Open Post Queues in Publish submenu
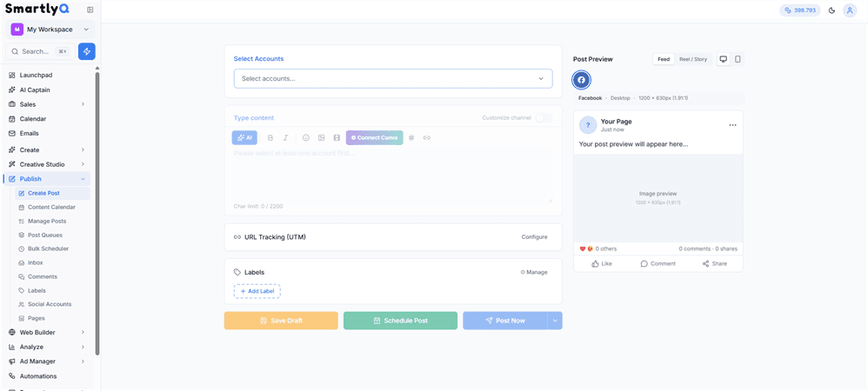868x391 pixels. [x=52, y=235]
